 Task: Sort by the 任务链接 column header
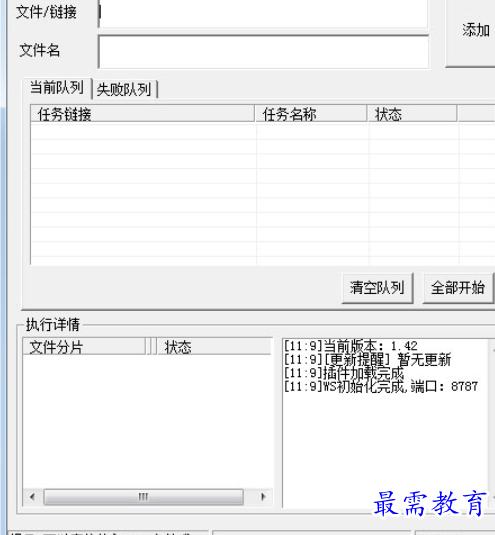coord(143,114)
